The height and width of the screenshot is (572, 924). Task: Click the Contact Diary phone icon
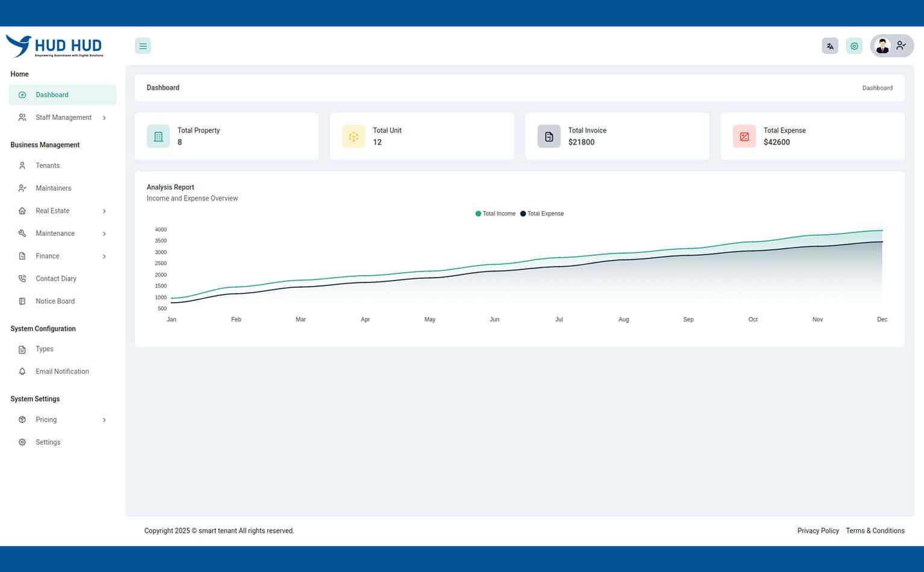[22, 279]
